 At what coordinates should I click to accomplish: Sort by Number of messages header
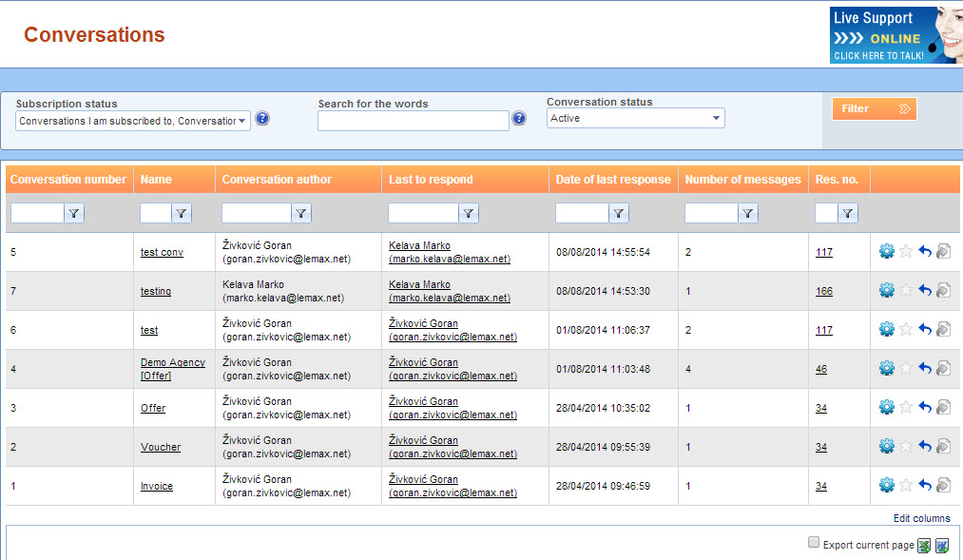click(x=742, y=180)
